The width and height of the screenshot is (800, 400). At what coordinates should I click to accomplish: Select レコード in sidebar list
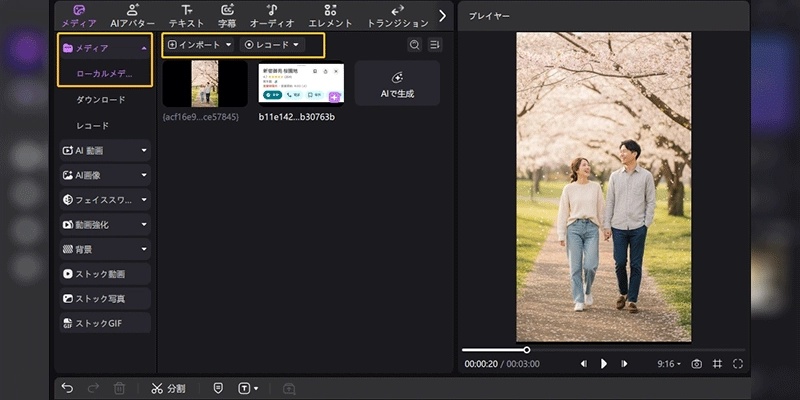pos(92,126)
